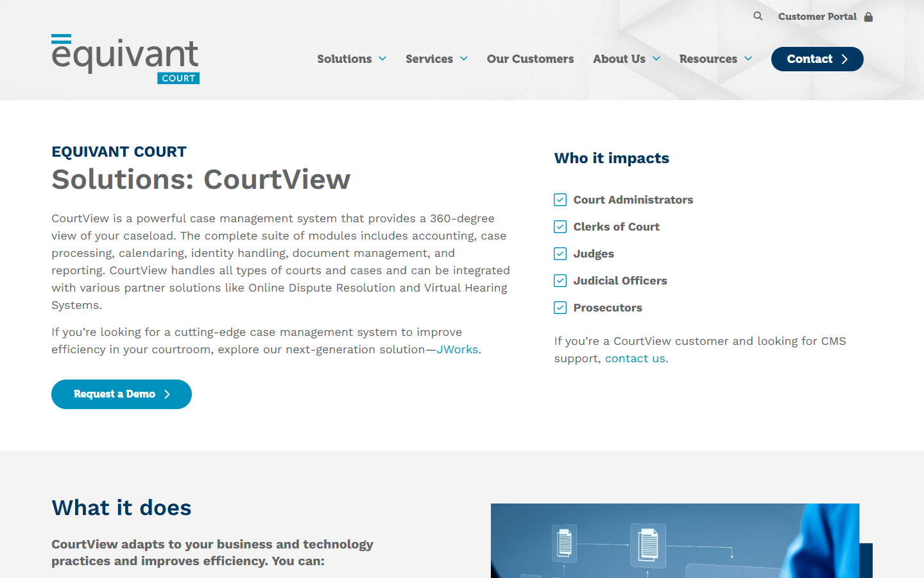Click the CourtView description paragraph
Screen dimensions: 924x578
coord(281,261)
